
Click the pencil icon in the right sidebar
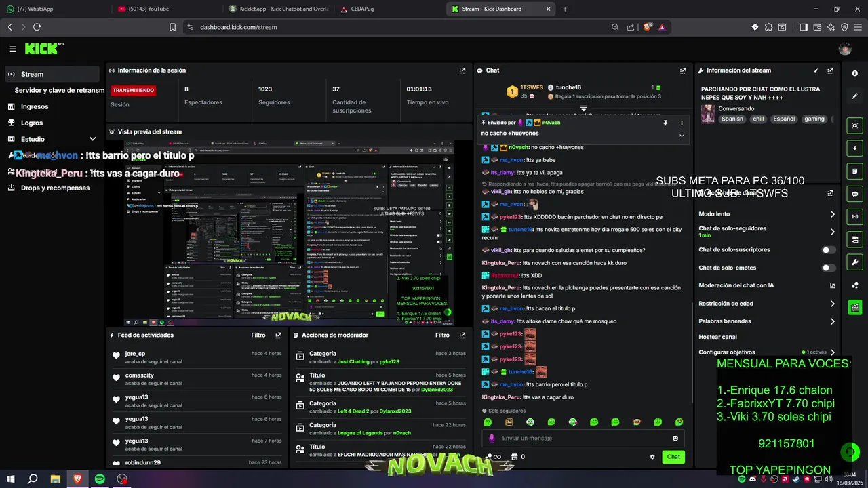855,96
